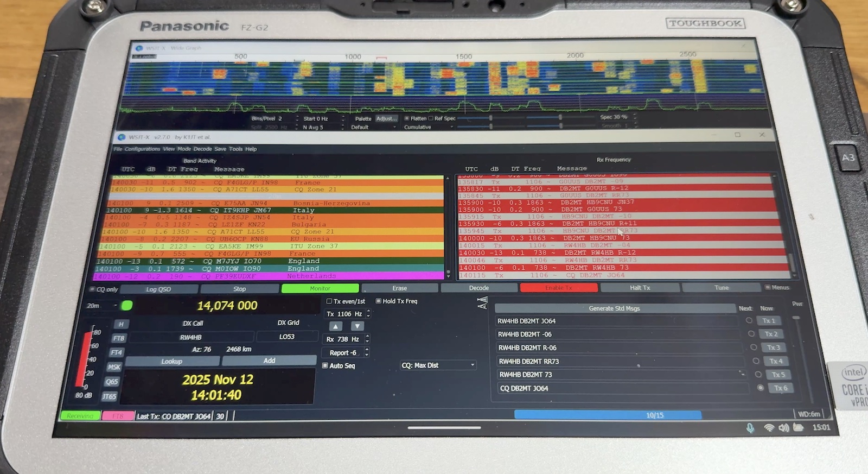This screenshot has height=474, width=868.
Task: Open the Configurations menu
Action: coord(142,149)
